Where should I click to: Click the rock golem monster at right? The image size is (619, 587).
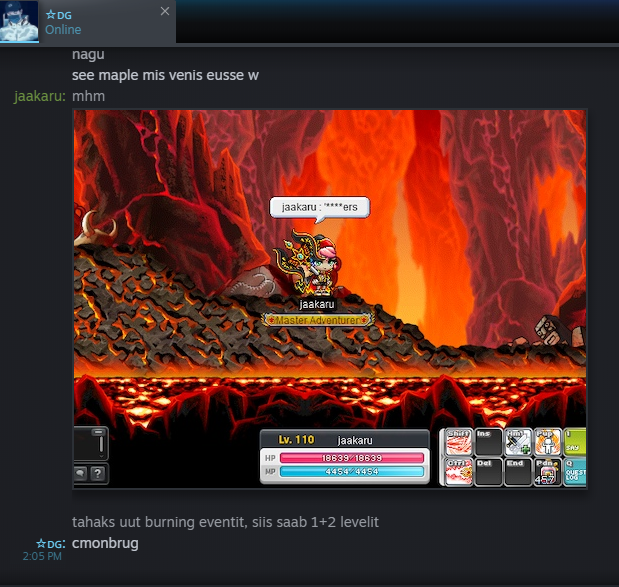559,330
